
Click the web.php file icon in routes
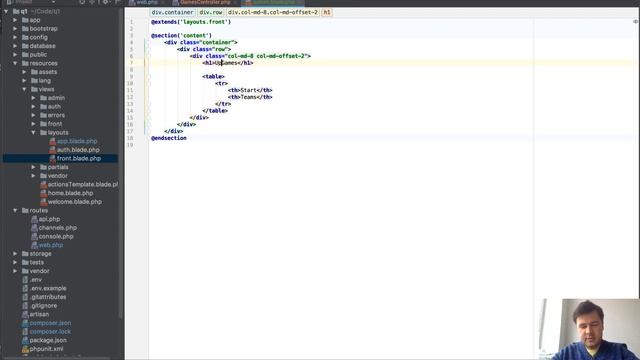(x=34, y=245)
